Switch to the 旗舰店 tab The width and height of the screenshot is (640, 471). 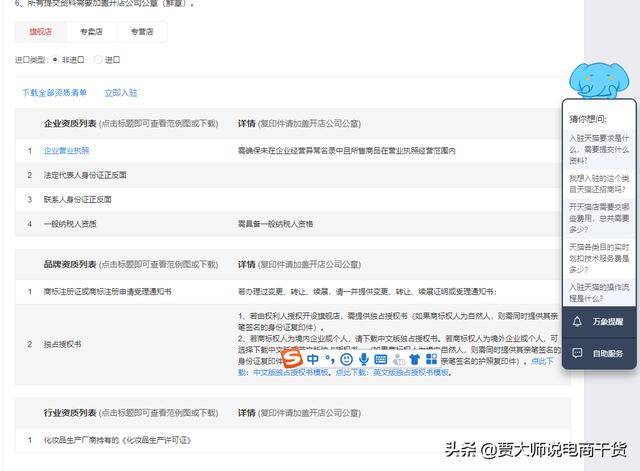[40, 32]
